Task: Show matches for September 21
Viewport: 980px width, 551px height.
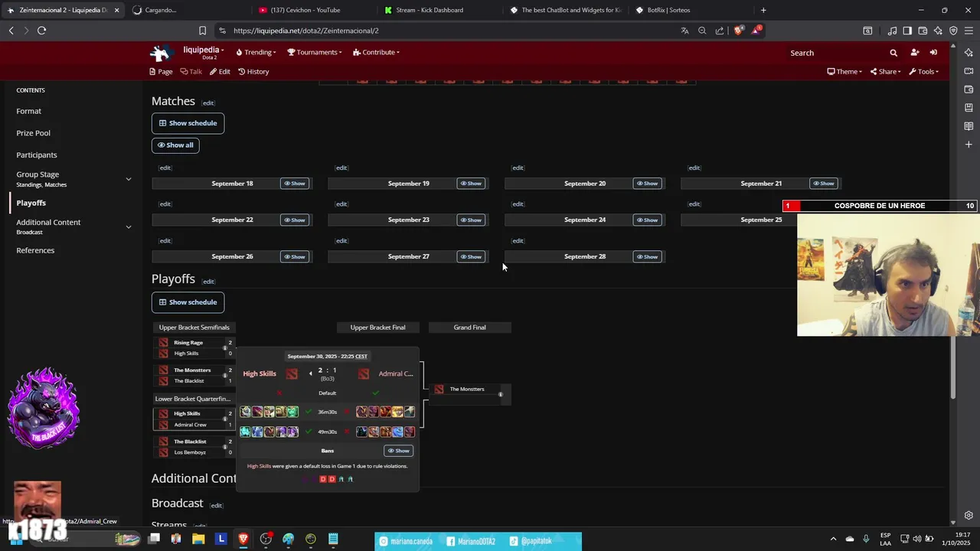Action: (823, 184)
